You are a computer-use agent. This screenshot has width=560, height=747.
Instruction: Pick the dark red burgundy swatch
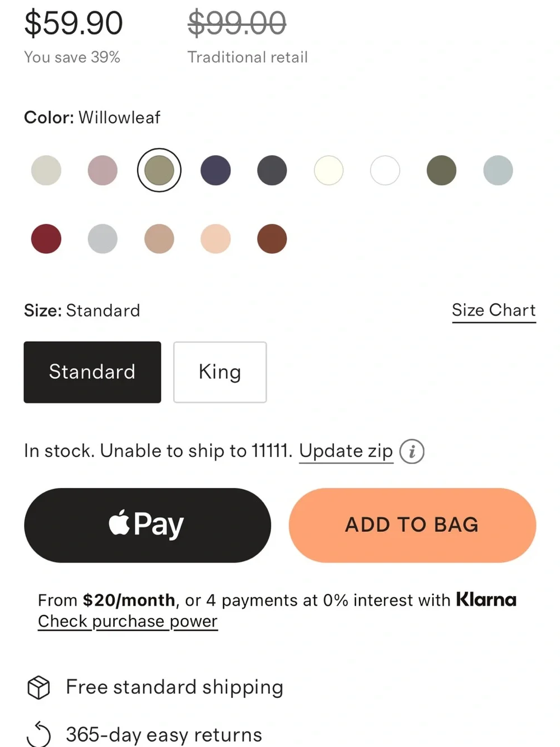(x=46, y=239)
